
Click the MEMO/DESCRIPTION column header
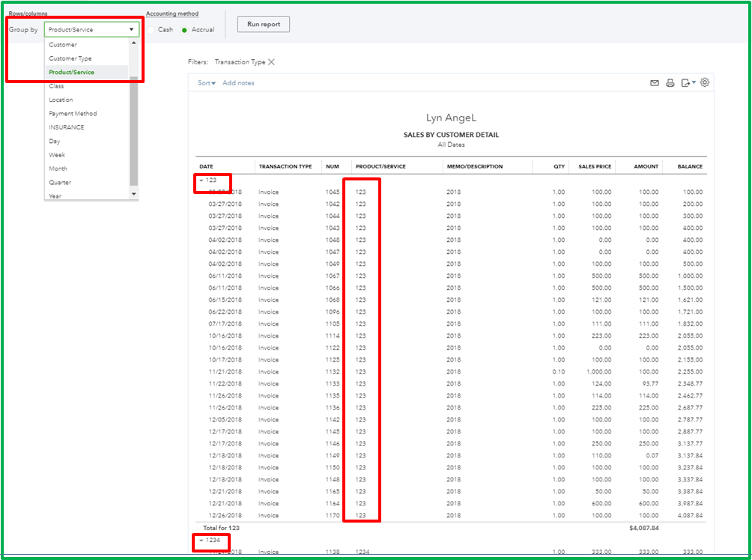(x=475, y=166)
